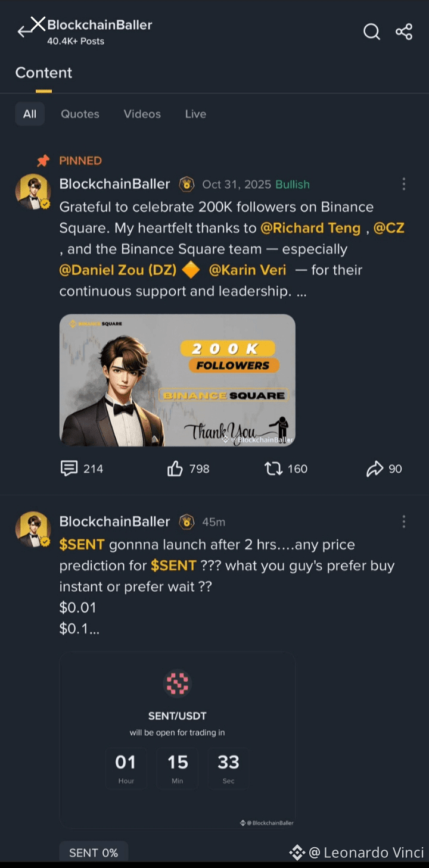
Task: Switch to the Quotes tab
Action: (80, 114)
